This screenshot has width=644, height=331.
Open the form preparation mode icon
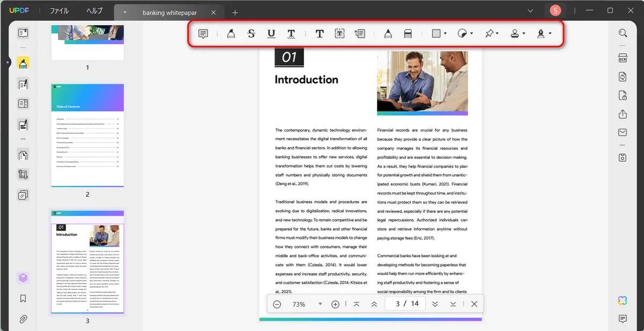click(23, 125)
